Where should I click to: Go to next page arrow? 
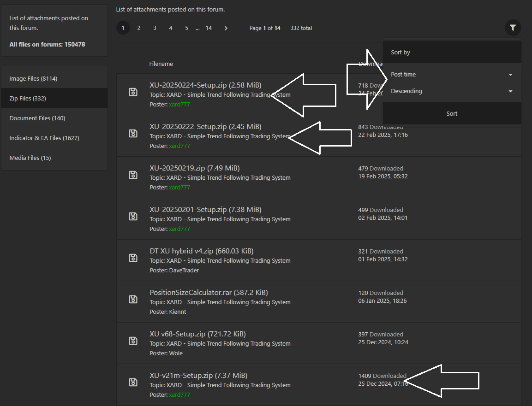(x=226, y=28)
